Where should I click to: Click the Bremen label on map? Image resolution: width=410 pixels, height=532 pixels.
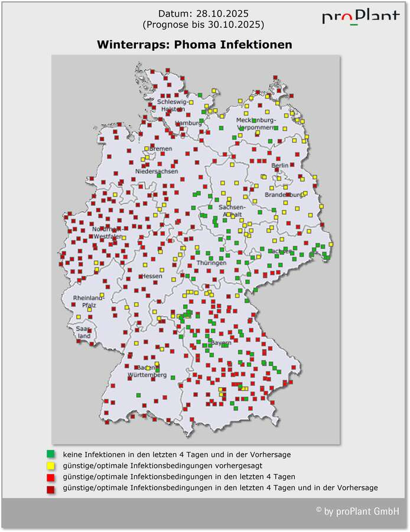[x=160, y=148]
